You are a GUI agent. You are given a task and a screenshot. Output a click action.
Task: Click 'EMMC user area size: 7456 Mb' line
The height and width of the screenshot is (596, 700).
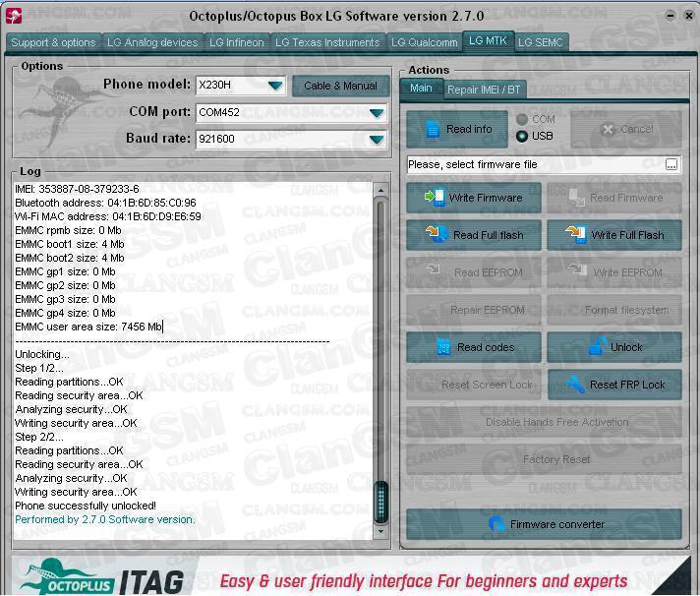[88, 327]
